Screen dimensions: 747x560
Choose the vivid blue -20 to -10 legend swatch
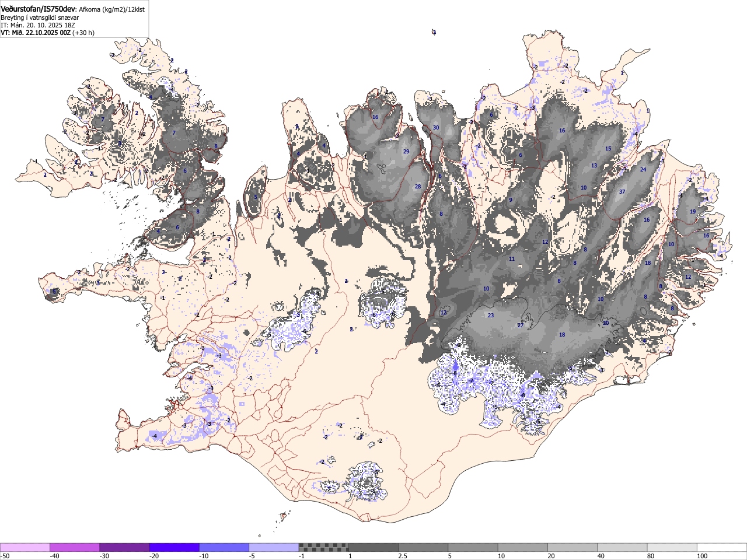174,547
